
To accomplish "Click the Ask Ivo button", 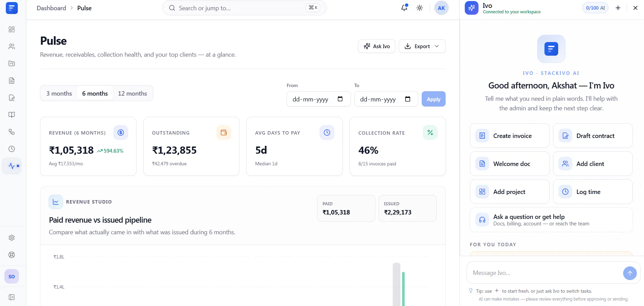I will 377,46.
